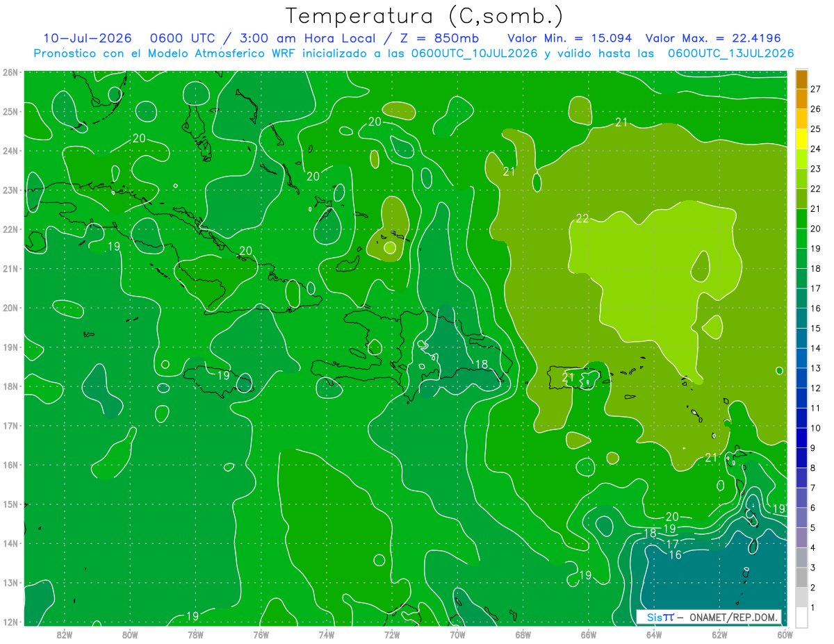The width and height of the screenshot is (834, 644).
Task: Click the white legend swatch below 1
Action: tap(801, 617)
